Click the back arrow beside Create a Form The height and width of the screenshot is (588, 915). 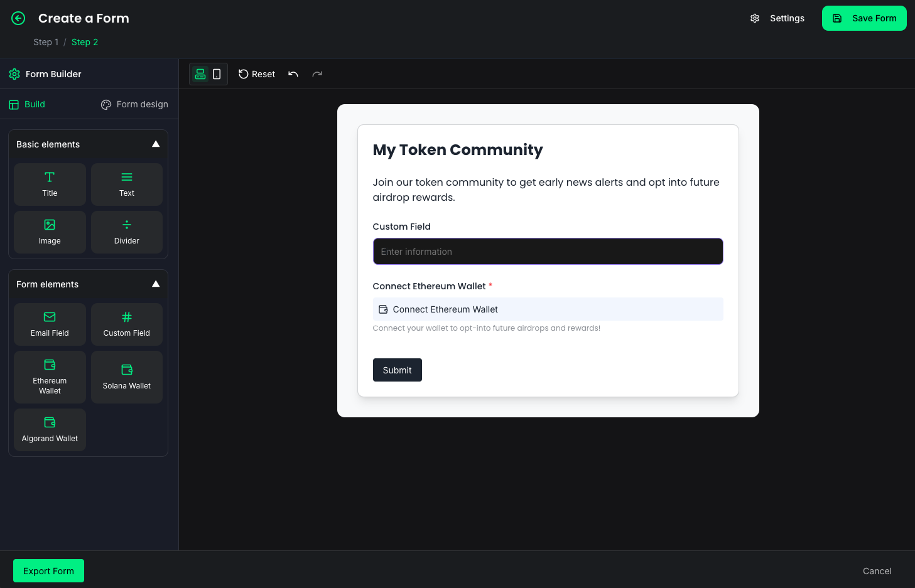[18, 18]
